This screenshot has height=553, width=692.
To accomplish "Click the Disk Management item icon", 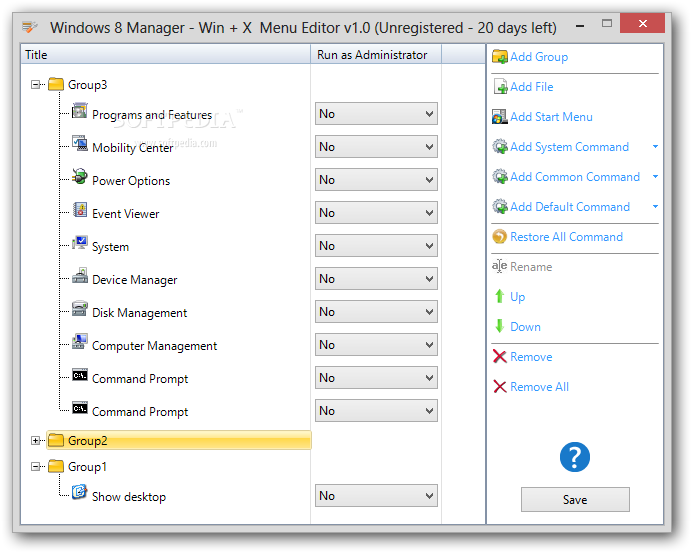I will 79,308.
